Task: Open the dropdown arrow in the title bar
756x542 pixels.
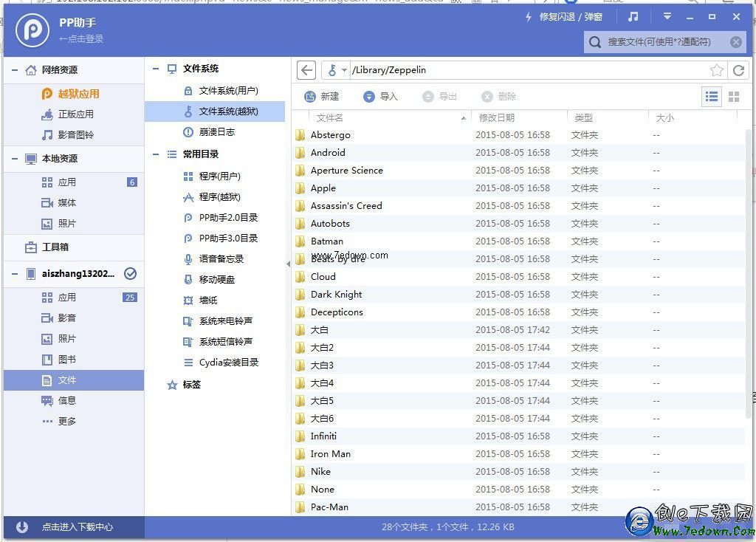Action: pyautogui.click(x=667, y=16)
